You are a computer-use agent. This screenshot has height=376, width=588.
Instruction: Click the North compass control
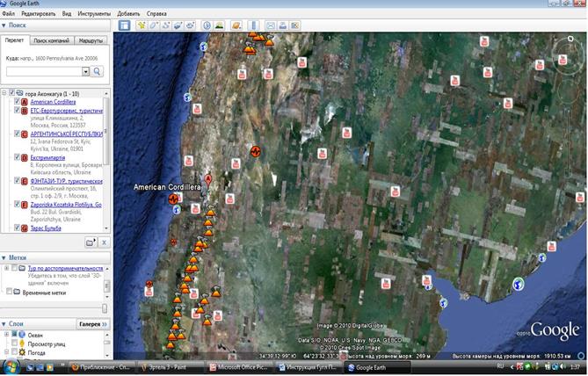[570, 39]
